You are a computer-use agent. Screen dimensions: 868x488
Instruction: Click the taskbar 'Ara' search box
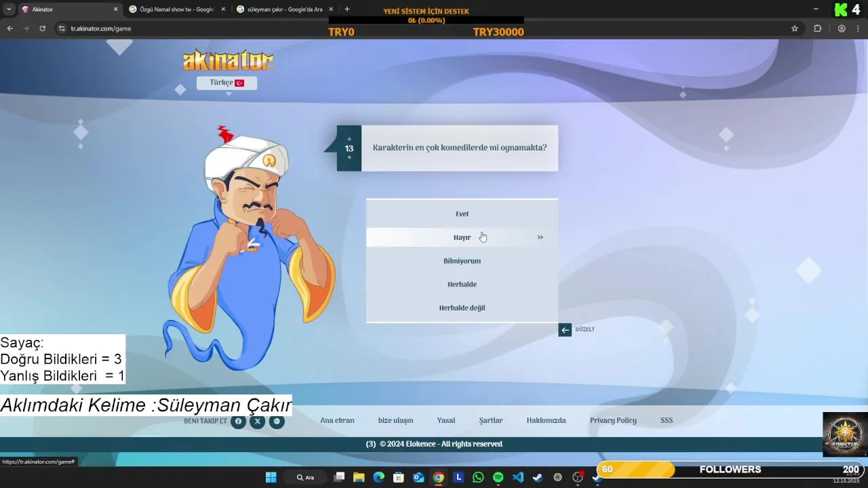coord(306,477)
